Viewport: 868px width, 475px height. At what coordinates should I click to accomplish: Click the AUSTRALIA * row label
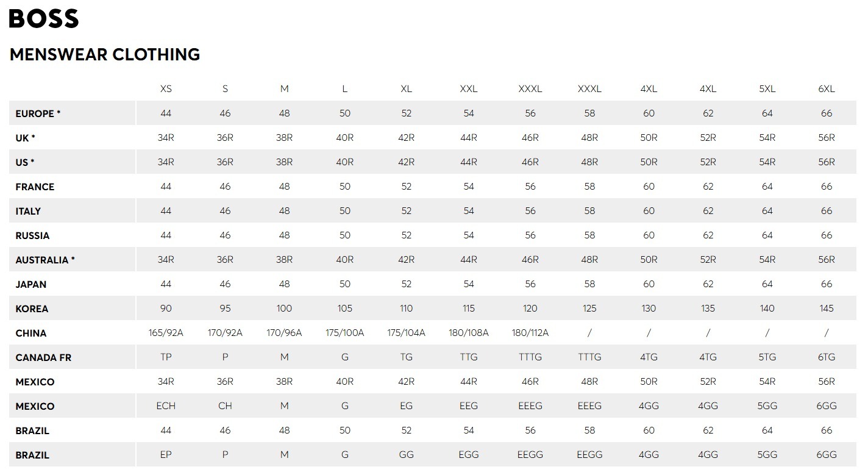[x=45, y=260]
